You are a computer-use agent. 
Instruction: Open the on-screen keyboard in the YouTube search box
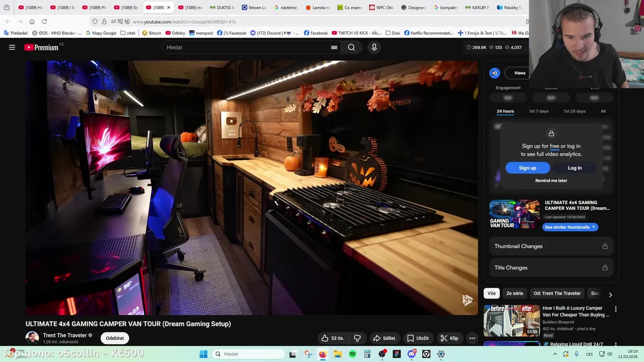334,47
